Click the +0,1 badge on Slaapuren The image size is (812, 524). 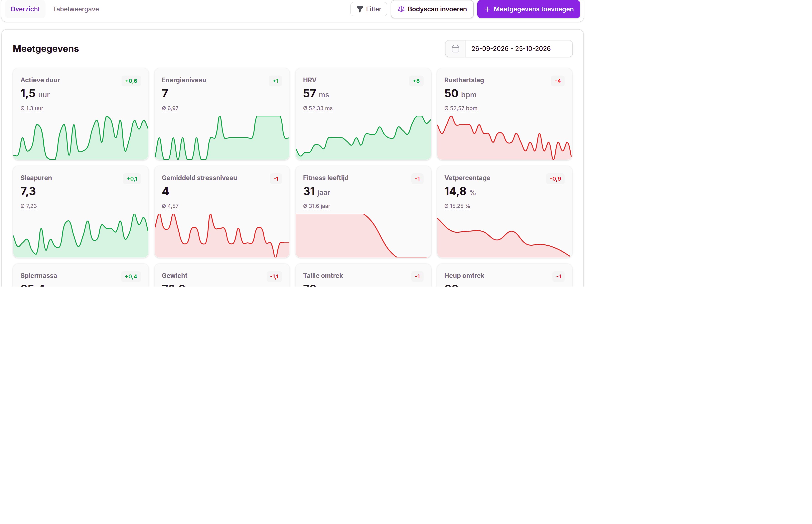(132, 179)
